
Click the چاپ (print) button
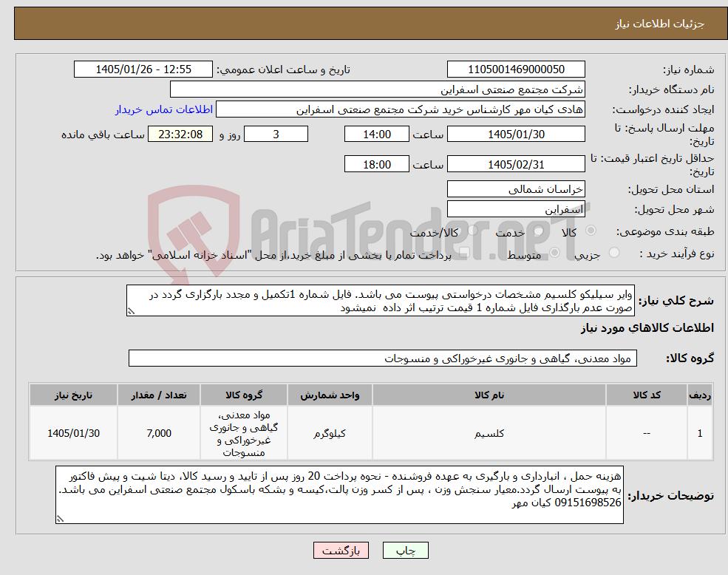pos(405,551)
